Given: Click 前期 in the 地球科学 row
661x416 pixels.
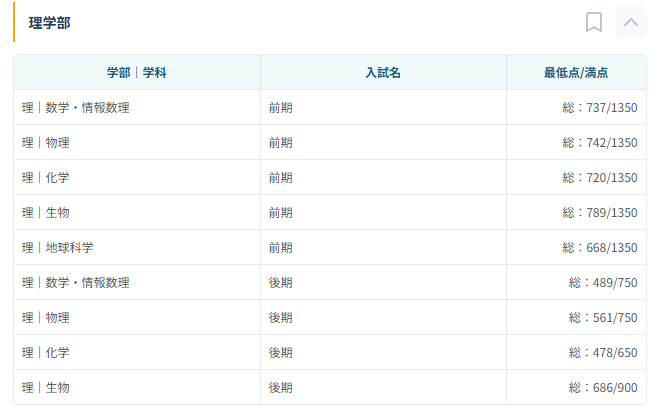Looking at the screenshot, I should pyautogui.click(x=280, y=248).
